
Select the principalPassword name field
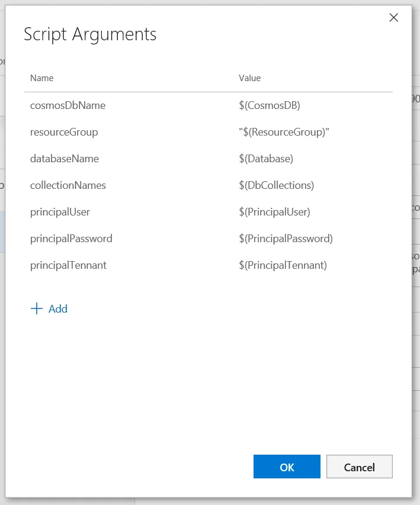pos(71,239)
